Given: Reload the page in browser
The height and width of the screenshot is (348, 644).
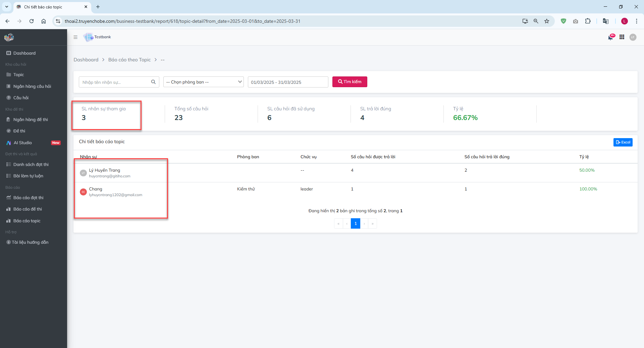Looking at the screenshot, I should coord(32,21).
